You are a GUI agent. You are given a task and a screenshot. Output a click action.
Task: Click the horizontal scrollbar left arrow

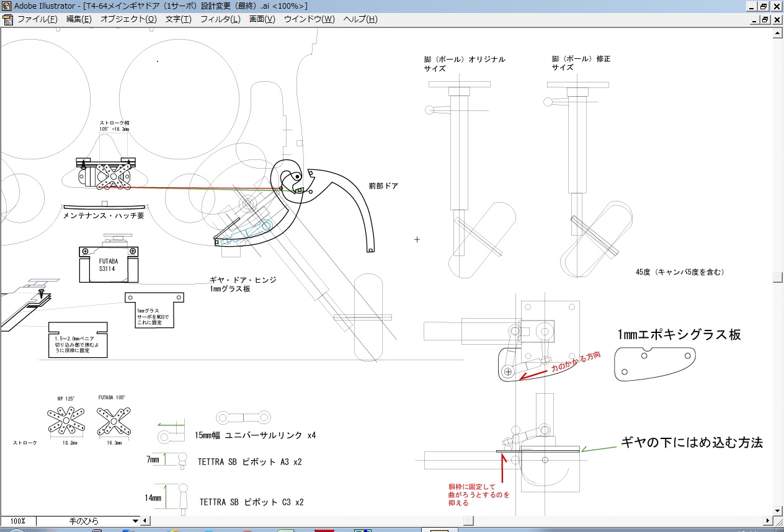[147, 521]
